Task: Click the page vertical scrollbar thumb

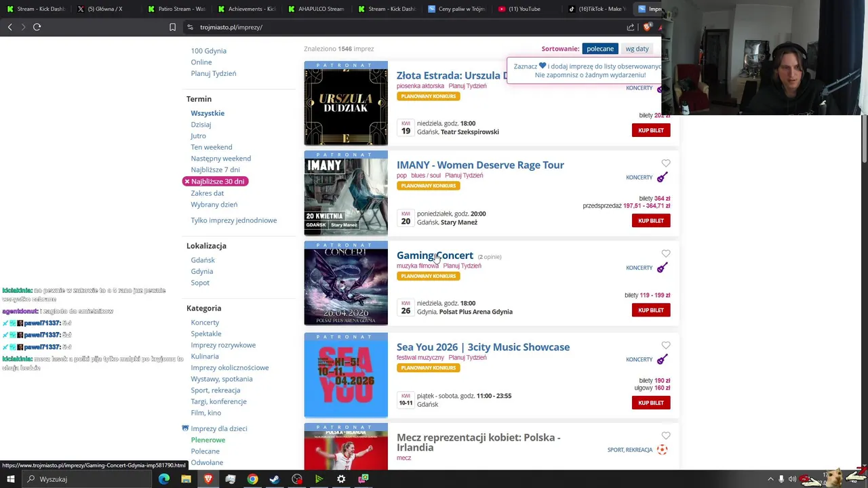Action: click(865, 139)
